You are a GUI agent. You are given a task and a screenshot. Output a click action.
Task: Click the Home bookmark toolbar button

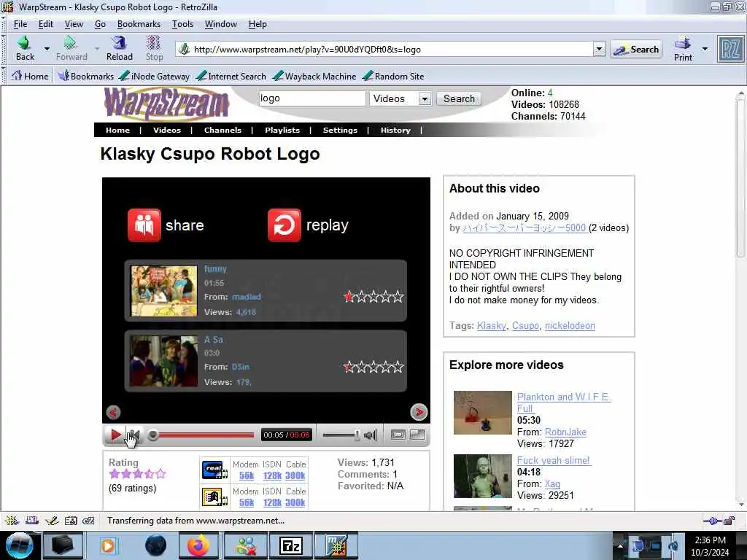pyautogui.click(x=30, y=76)
